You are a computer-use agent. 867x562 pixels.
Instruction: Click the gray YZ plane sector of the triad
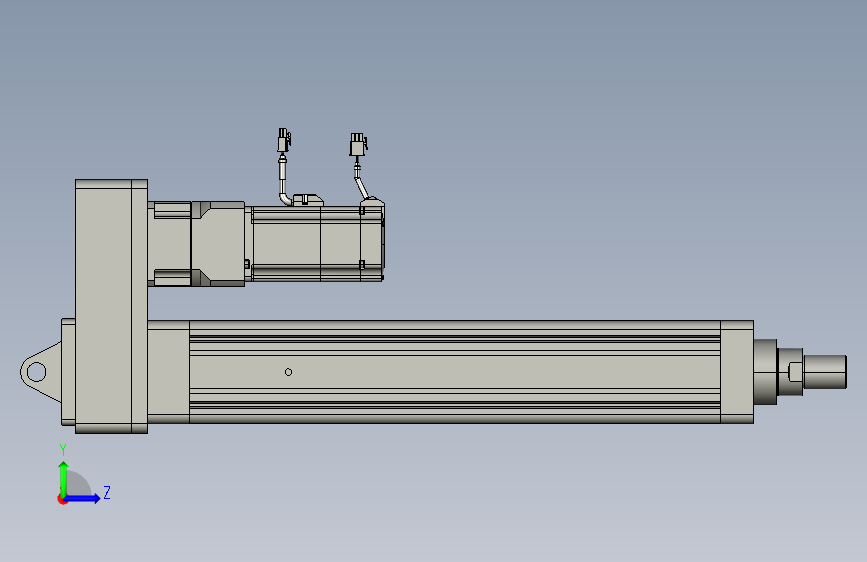click(x=78, y=485)
